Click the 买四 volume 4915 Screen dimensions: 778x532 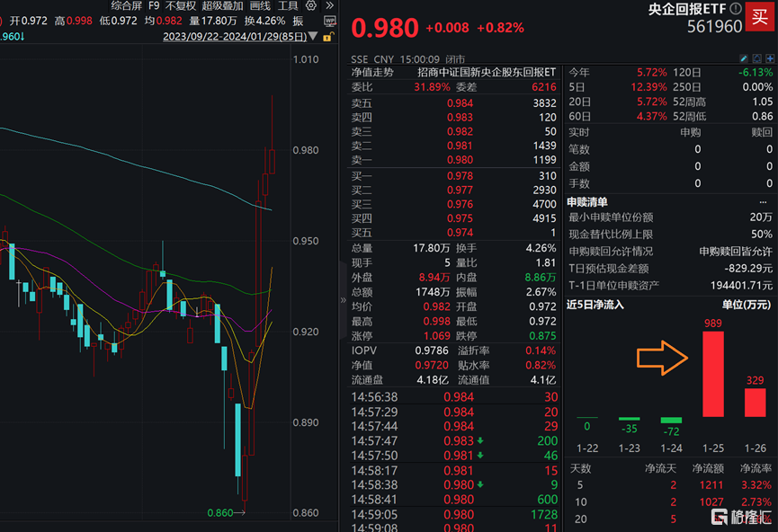coord(544,218)
